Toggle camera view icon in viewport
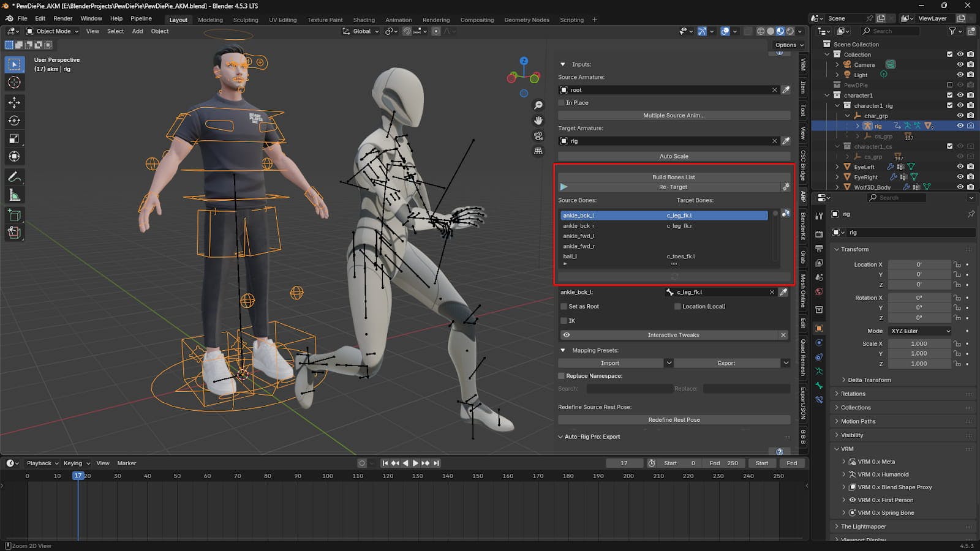980x551 pixels. (538, 136)
